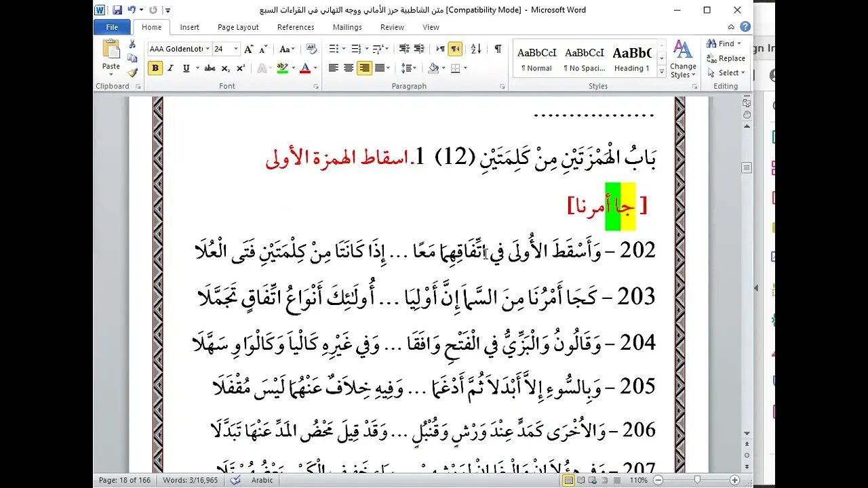
Task: Align text to the left
Action: pyautogui.click(x=334, y=68)
